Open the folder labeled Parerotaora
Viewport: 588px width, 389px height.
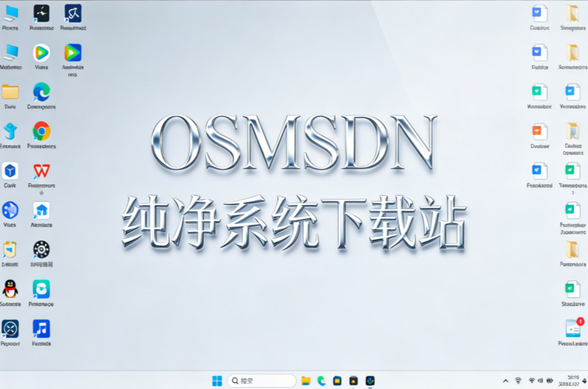click(573, 249)
